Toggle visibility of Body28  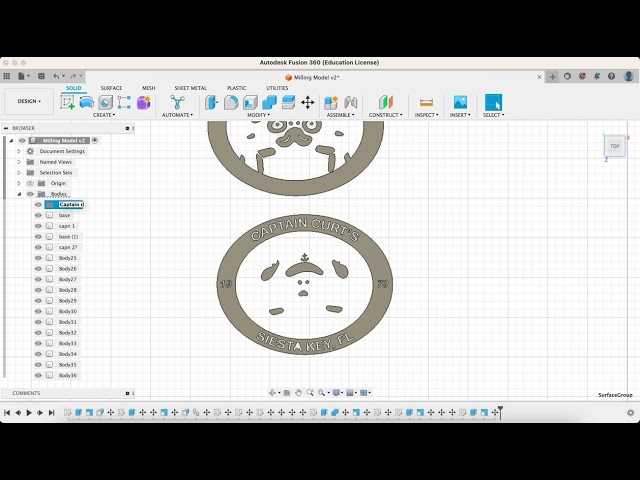click(x=38, y=290)
